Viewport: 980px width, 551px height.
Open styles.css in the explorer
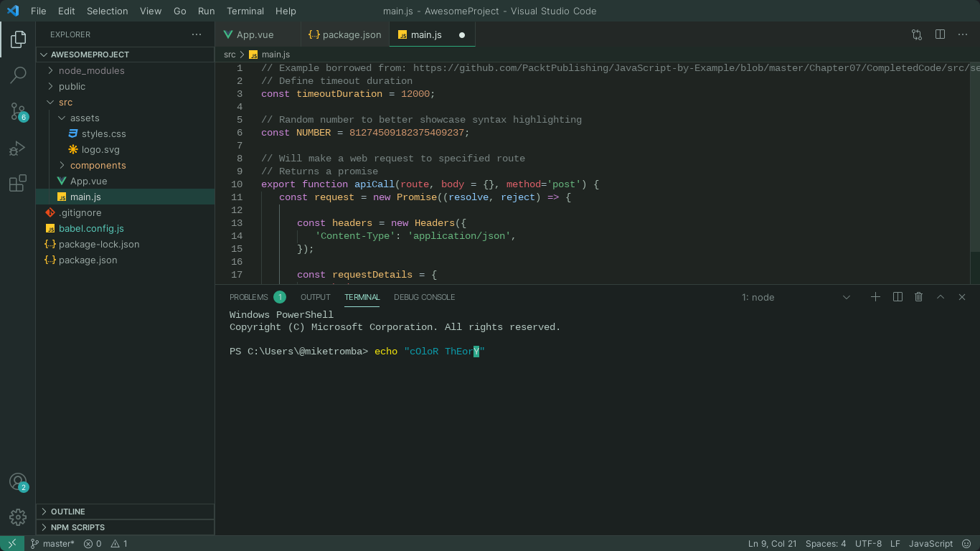(126, 133)
